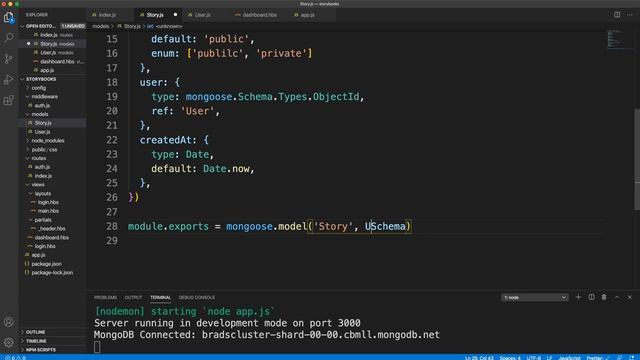Collapse the partials folder

(42, 220)
